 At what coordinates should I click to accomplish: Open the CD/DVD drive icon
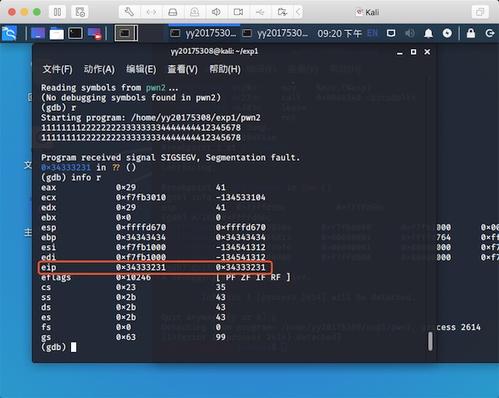click(194, 12)
